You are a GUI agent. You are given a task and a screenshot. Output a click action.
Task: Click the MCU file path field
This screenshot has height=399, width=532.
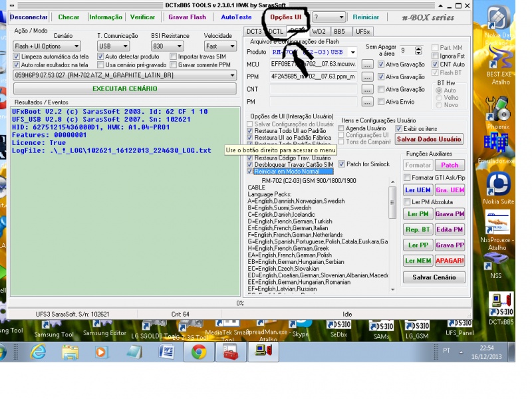(x=313, y=64)
